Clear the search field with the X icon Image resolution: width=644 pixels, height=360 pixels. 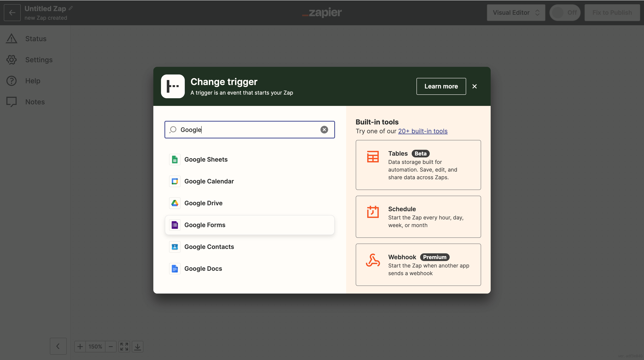(x=324, y=129)
